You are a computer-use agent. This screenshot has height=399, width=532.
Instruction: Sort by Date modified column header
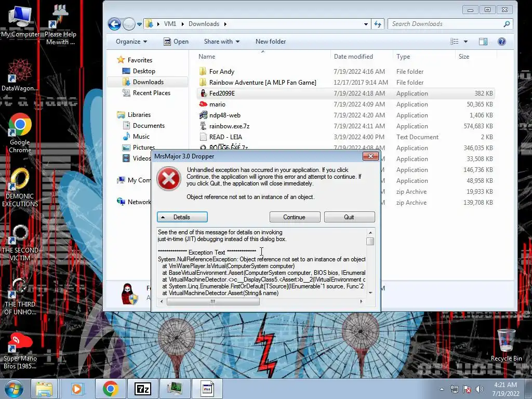coord(353,57)
